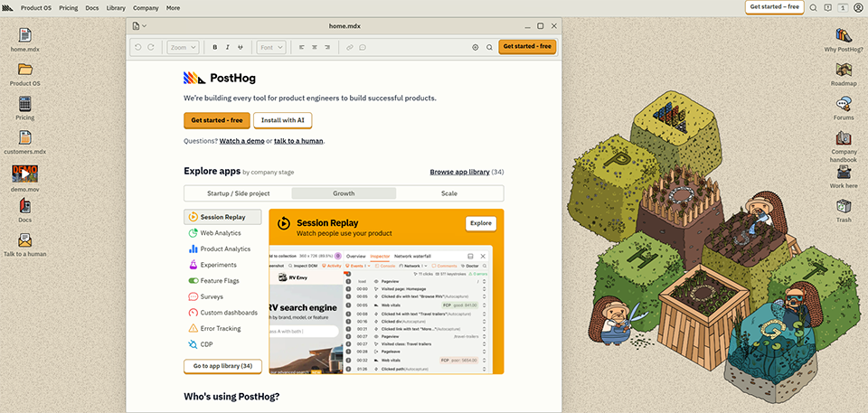This screenshot has height=413, width=868.
Task: Select Custom dashboards in the apps list
Action: [222, 313]
